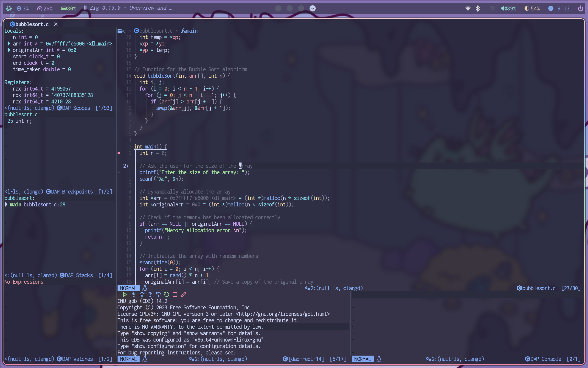Image resolution: width=588 pixels, height=368 pixels.
Task: Click the printf Enter the size line
Action: pyautogui.click(x=194, y=172)
